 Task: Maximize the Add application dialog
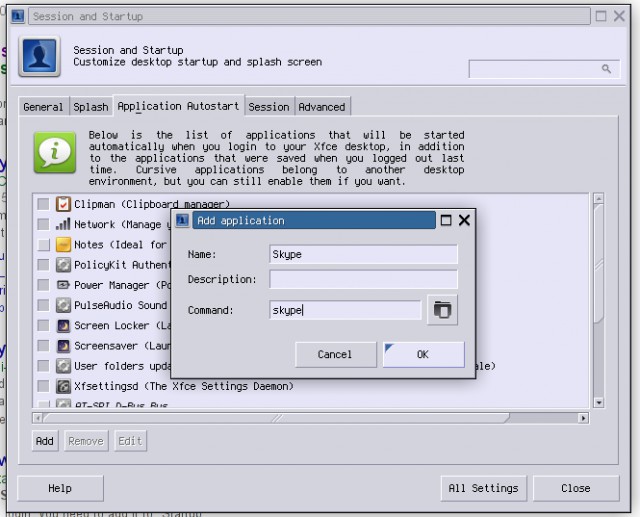point(446,220)
